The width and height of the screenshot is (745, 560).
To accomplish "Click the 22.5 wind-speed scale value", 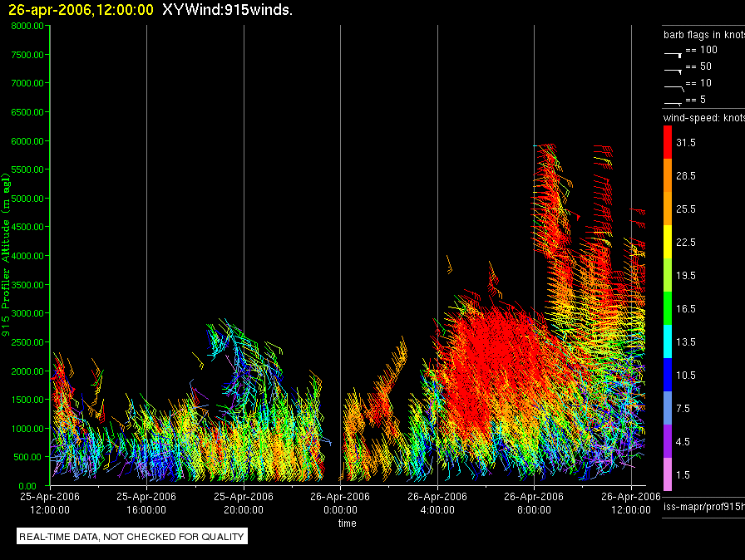I will [686, 242].
